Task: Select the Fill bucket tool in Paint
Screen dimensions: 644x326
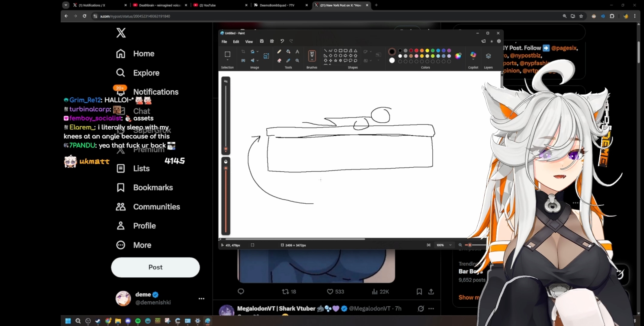Action: 288,52
